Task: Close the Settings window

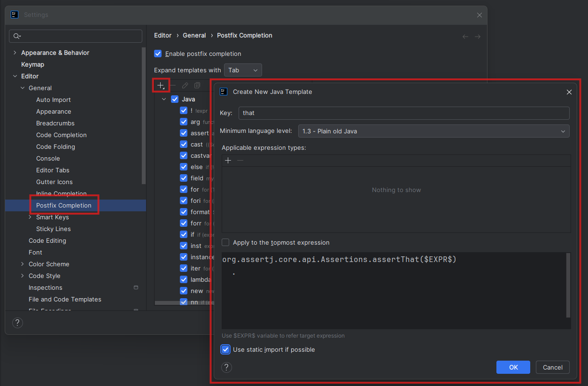Action: point(480,15)
